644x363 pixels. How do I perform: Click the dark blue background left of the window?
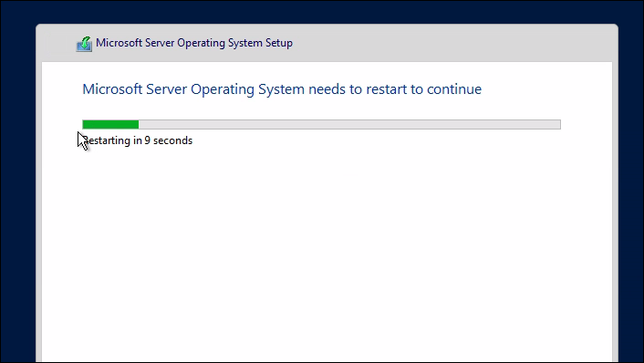(18, 193)
